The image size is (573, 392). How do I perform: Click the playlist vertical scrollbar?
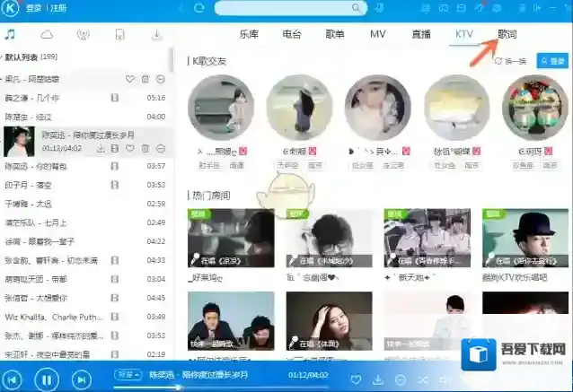[171, 60]
